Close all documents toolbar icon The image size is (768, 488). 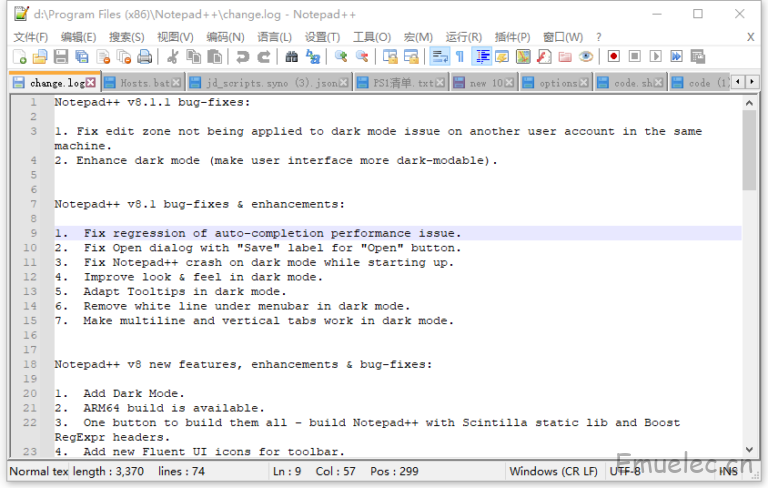coord(124,57)
